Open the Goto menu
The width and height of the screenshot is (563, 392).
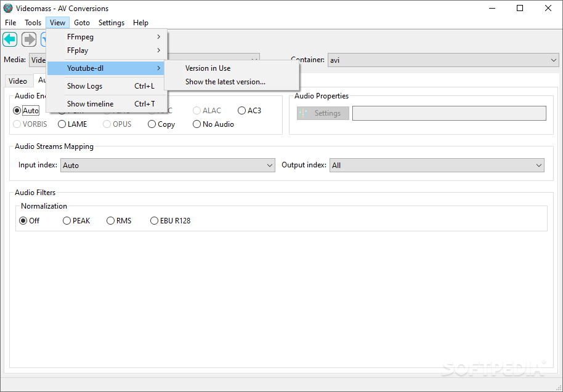click(82, 23)
